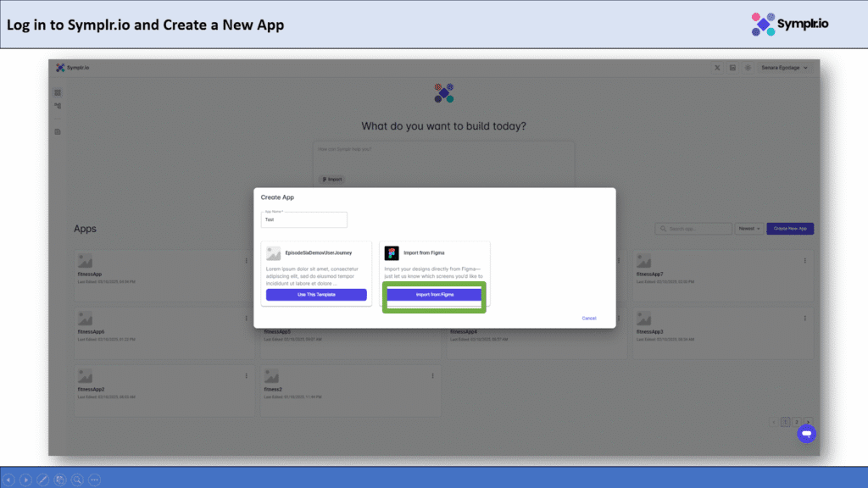
Task: Click the EpisodeSixDemoUserJourney template thumbnail
Action: pyautogui.click(x=273, y=253)
